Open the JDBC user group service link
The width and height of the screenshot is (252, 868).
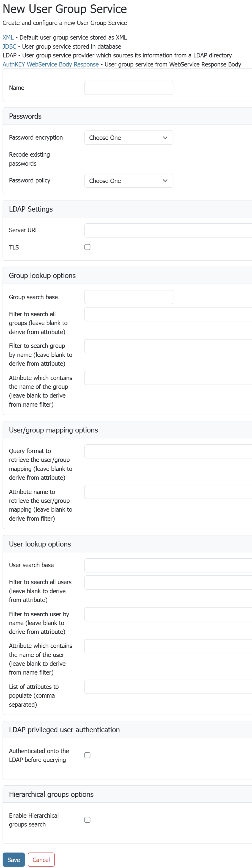tap(9, 46)
